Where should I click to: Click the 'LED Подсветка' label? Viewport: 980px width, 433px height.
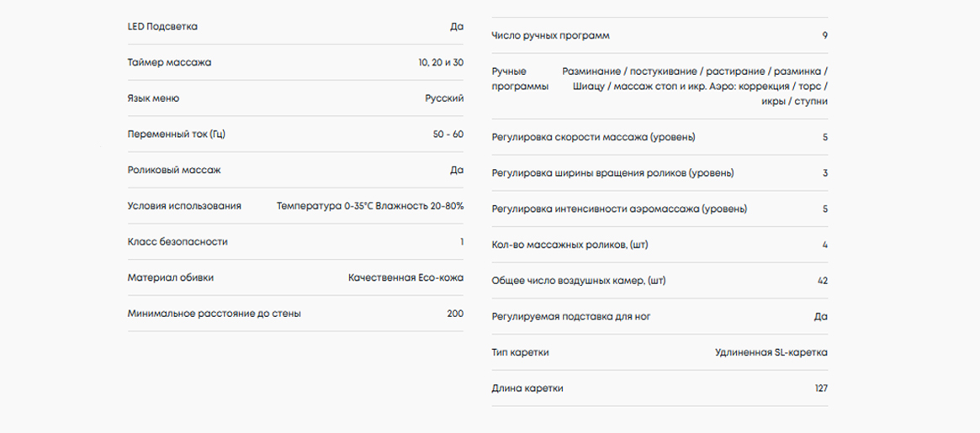pos(162,27)
